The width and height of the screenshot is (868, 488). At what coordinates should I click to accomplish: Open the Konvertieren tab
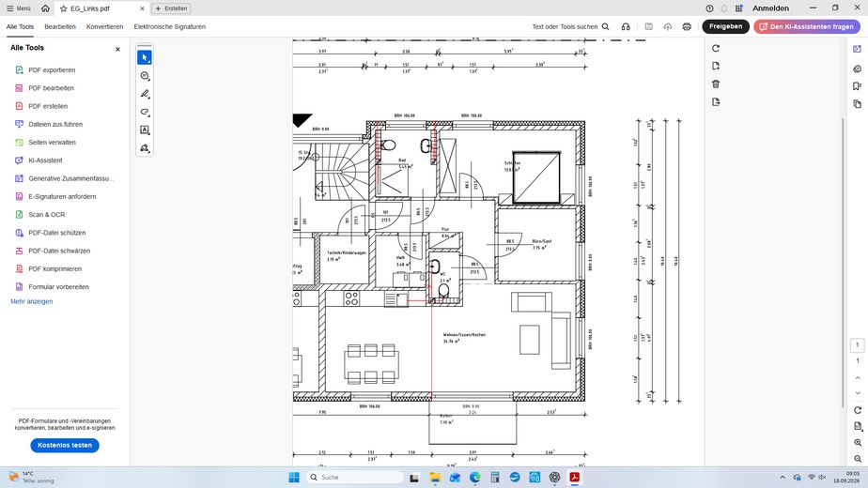(104, 26)
